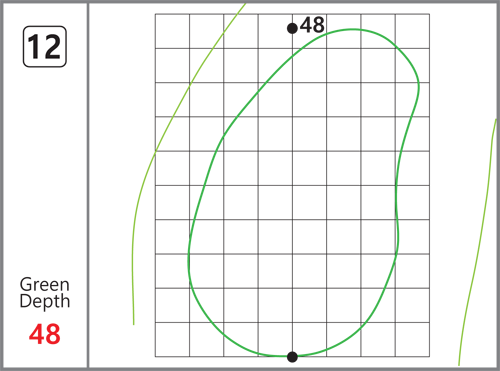Click the red 48 depth value
The width and height of the screenshot is (500, 371).
(x=45, y=334)
